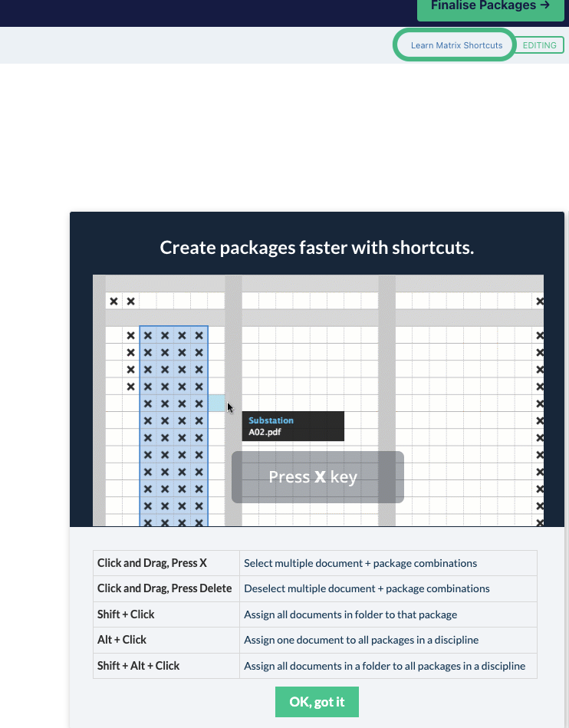Select the 'Click and Drag, Press X' shortcut row
This screenshot has height=728, width=569.
[x=315, y=563]
